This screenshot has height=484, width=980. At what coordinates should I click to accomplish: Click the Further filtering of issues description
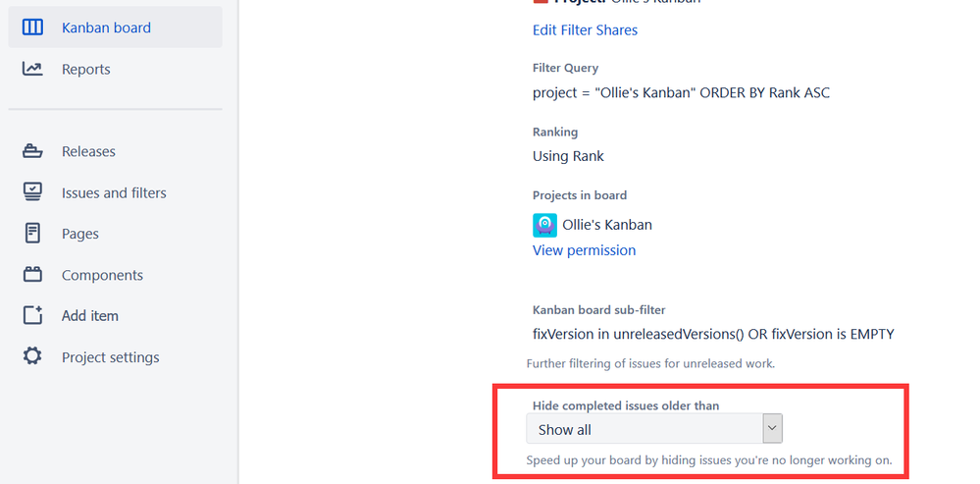650,363
